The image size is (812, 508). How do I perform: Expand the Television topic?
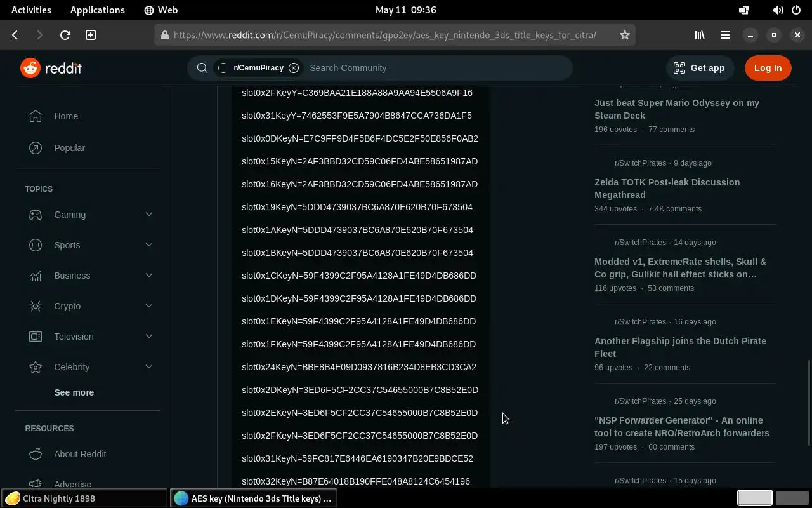click(x=149, y=337)
